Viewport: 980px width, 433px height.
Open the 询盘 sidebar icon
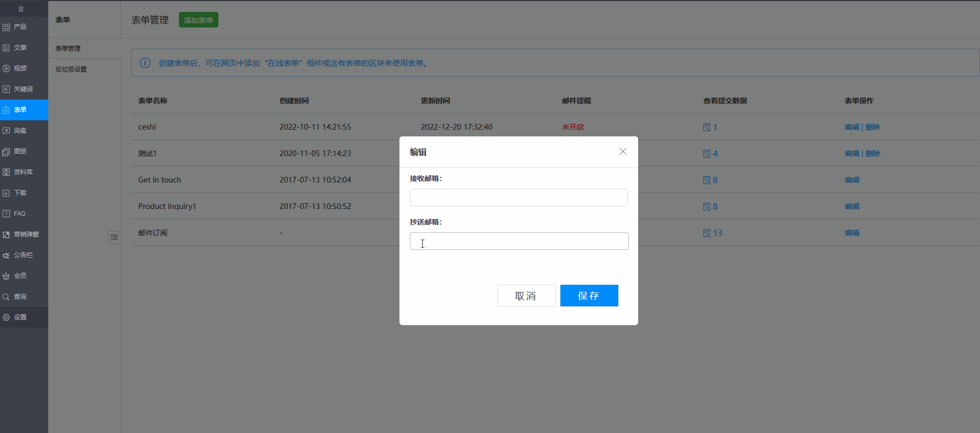tap(6, 131)
